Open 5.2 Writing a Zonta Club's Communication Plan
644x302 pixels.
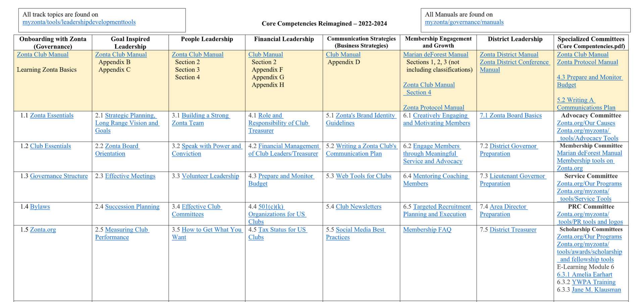click(362, 150)
